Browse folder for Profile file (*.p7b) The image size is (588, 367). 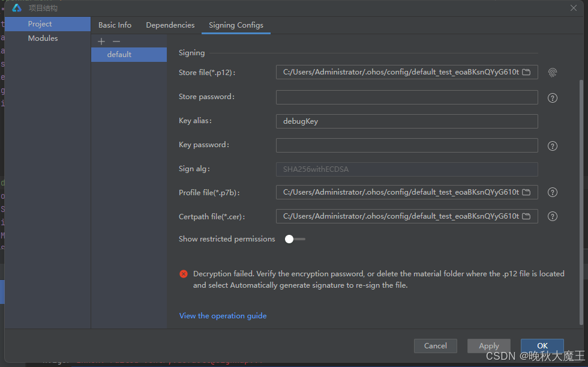(x=527, y=192)
